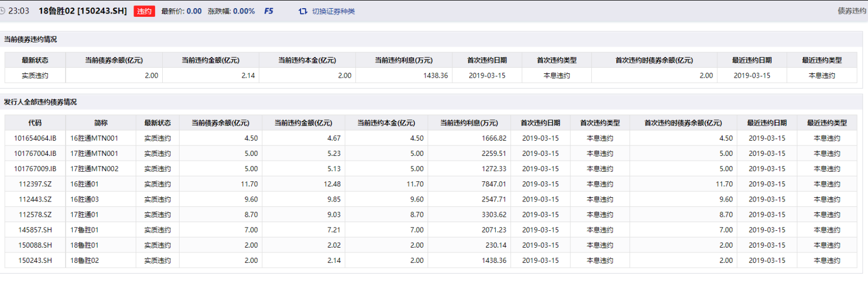This screenshot has height=296, width=868.
Task: Click interest value 230.14
Action: tap(496, 245)
